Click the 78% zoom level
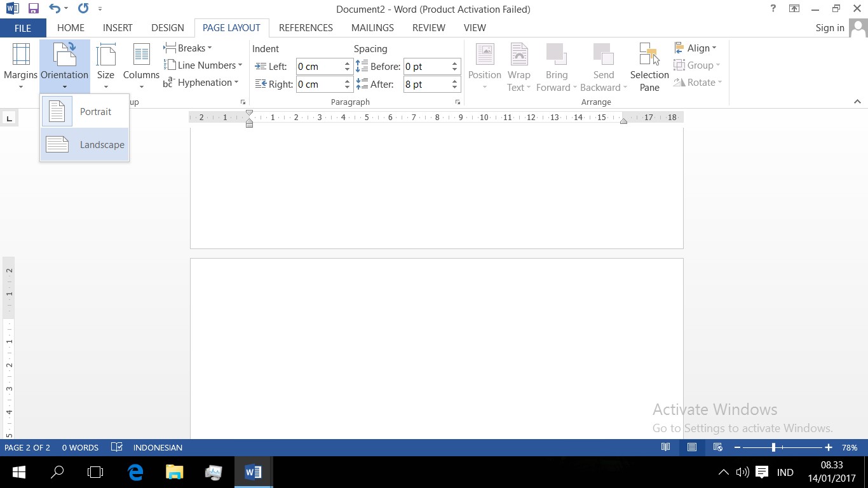Image resolution: width=868 pixels, height=488 pixels. (x=850, y=447)
